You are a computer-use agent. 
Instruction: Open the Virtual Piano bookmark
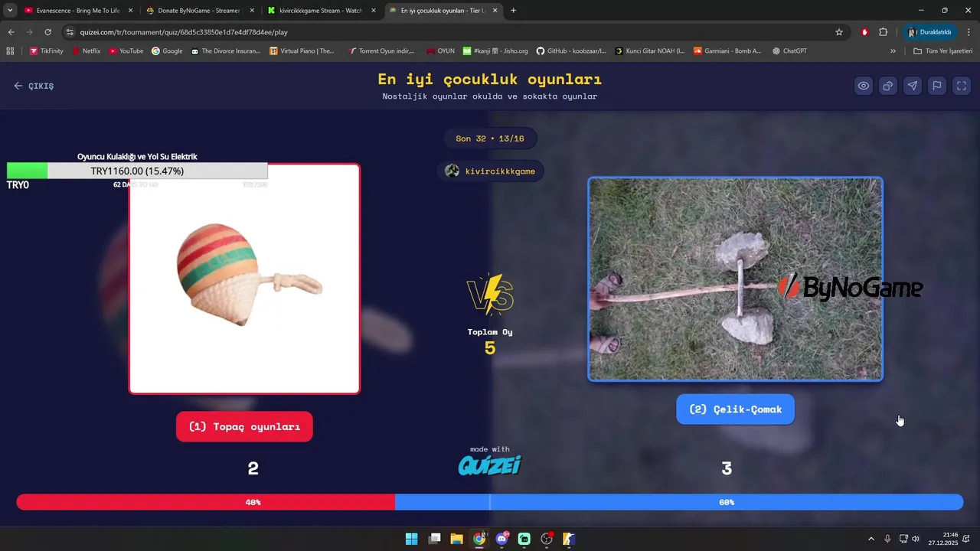pos(302,51)
